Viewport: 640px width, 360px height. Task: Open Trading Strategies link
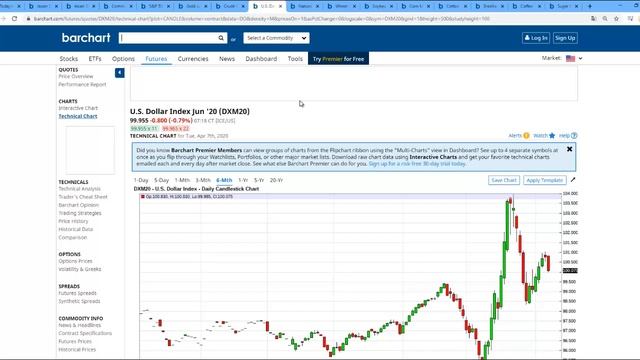point(80,213)
